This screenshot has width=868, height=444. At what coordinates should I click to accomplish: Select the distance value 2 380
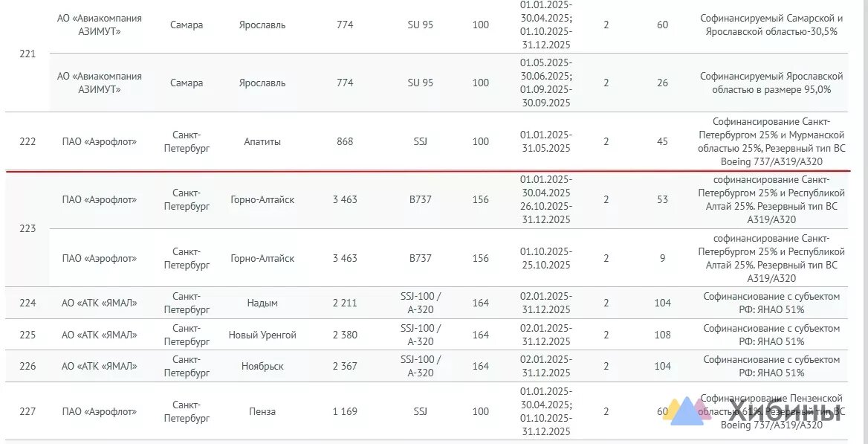click(x=345, y=335)
